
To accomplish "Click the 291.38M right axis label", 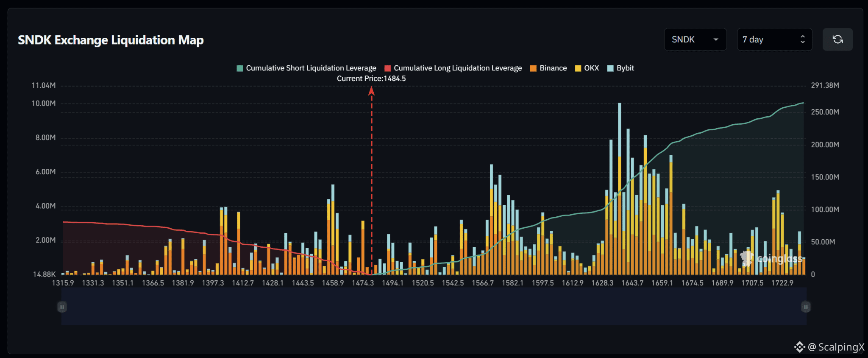I will click(825, 85).
